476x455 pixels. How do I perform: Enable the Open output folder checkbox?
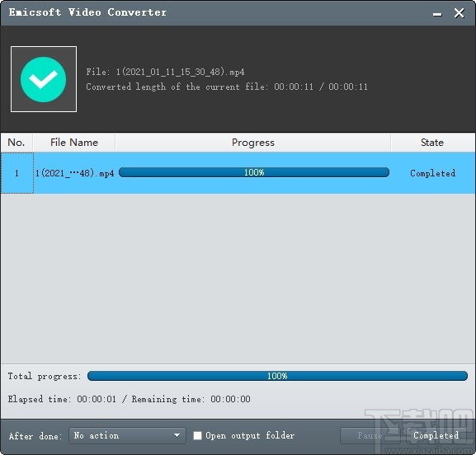pyautogui.click(x=197, y=435)
